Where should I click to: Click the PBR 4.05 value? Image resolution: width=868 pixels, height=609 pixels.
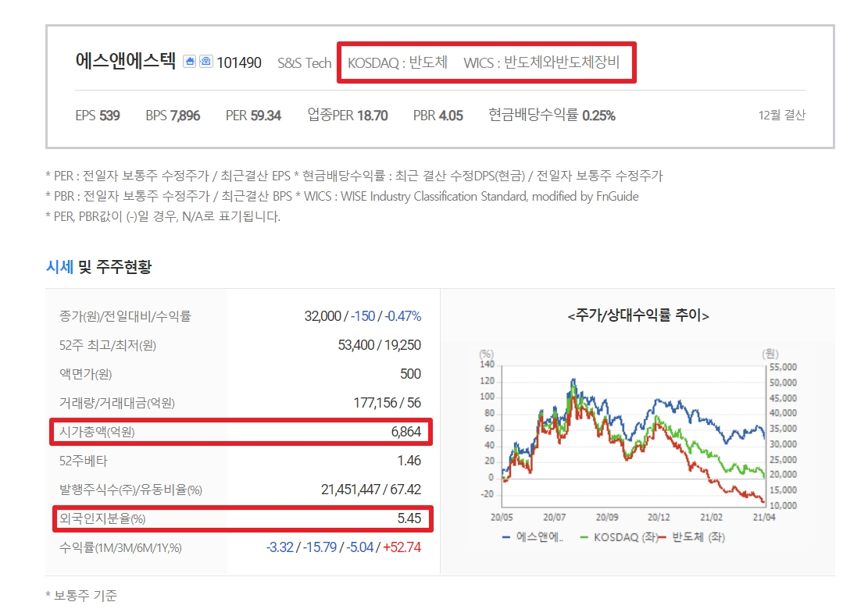[x=438, y=116]
